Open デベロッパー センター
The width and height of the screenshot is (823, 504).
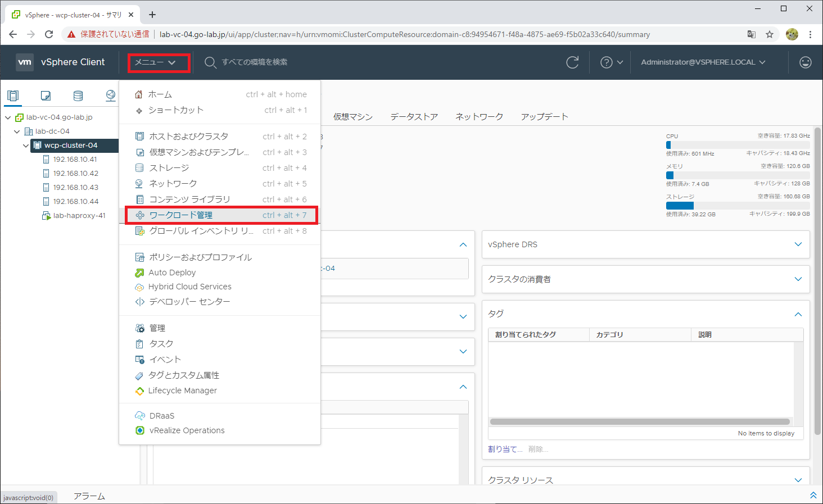(x=220, y=302)
